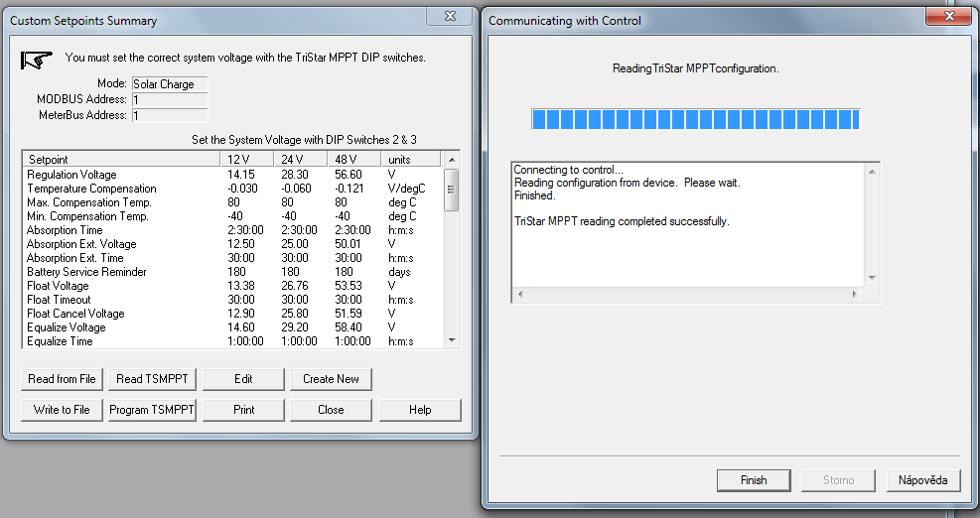The height and width of the screenshot is (518, 980).
Task: Click the Read from File button
Action: click(62, 379)
